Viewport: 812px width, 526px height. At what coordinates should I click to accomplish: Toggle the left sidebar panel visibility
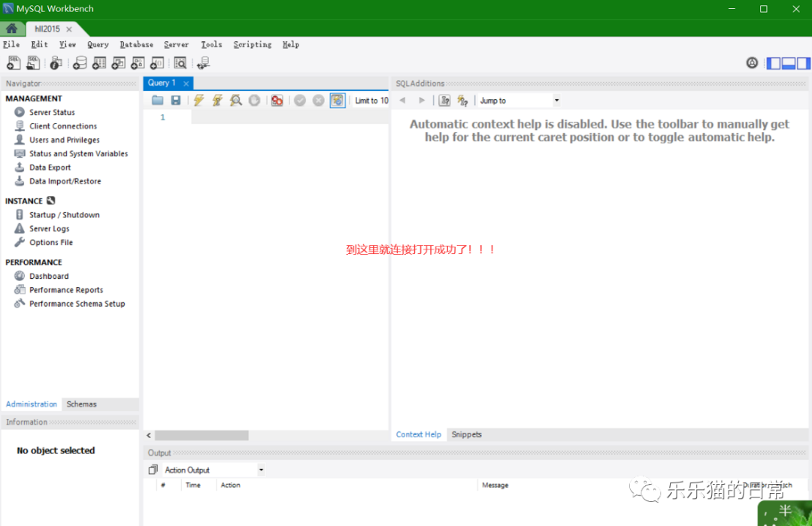(773, 63)
